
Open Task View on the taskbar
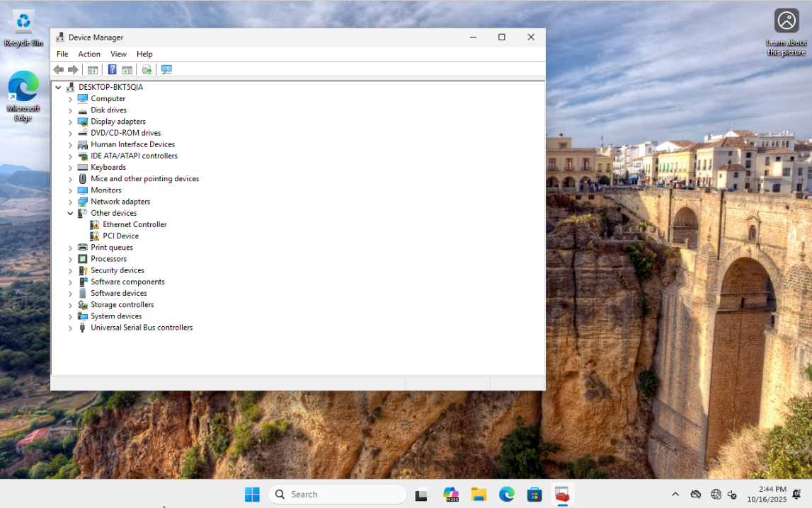[x=422, y=495]
